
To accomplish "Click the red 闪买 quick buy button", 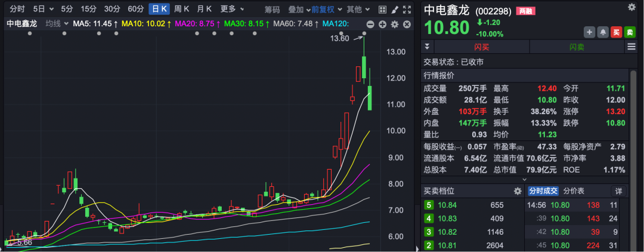I will [481, 47].
